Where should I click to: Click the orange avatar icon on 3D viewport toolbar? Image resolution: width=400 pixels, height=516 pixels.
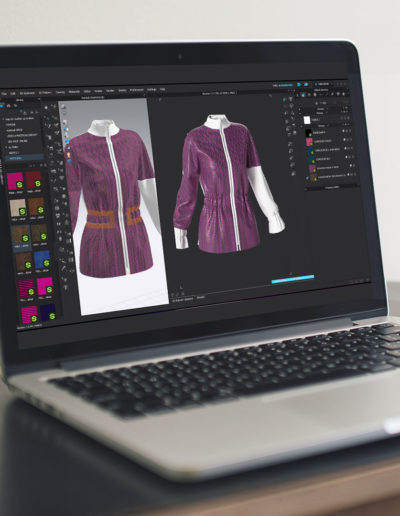tap(69, 155)
